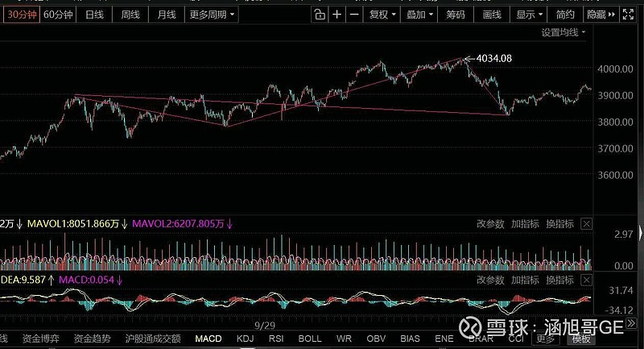Switch the chart to 日线 period
644x349 pixels.
[94, 15]
